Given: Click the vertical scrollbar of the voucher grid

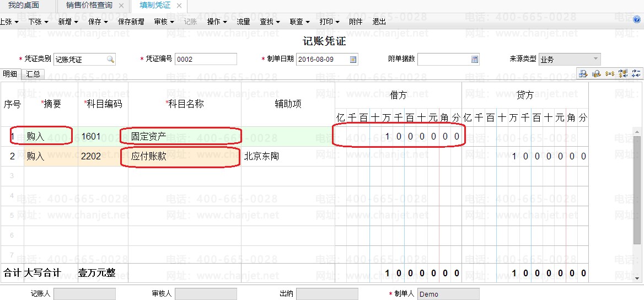Looking at the screenshot, I should [637, 206].
